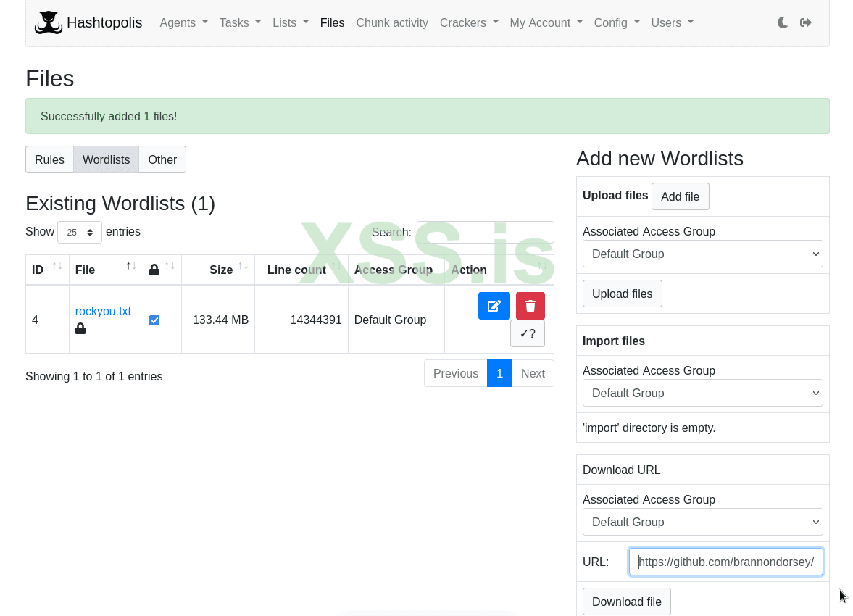Select page 1 in pagination
The image size is (853, 616).
pos(499,373)
